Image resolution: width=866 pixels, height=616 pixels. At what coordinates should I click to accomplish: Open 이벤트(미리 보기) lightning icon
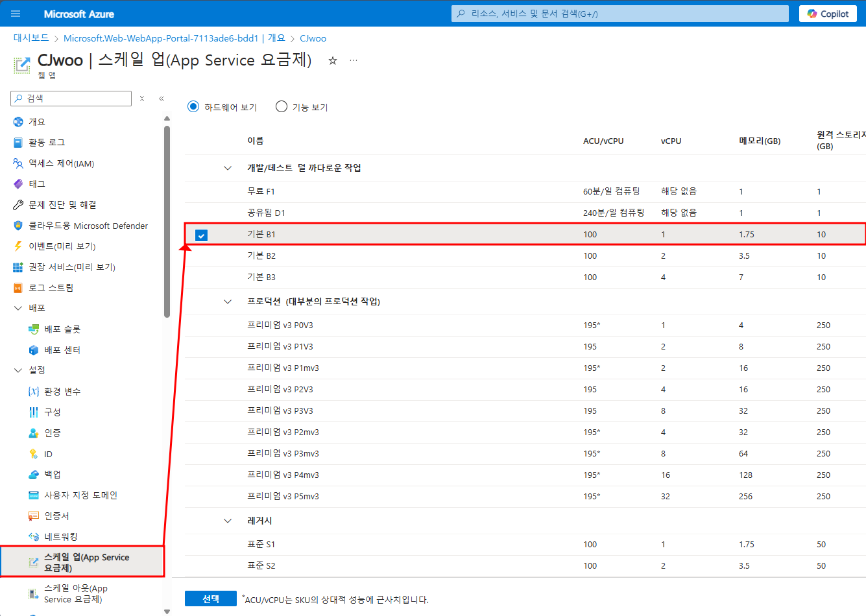point(18,246)
